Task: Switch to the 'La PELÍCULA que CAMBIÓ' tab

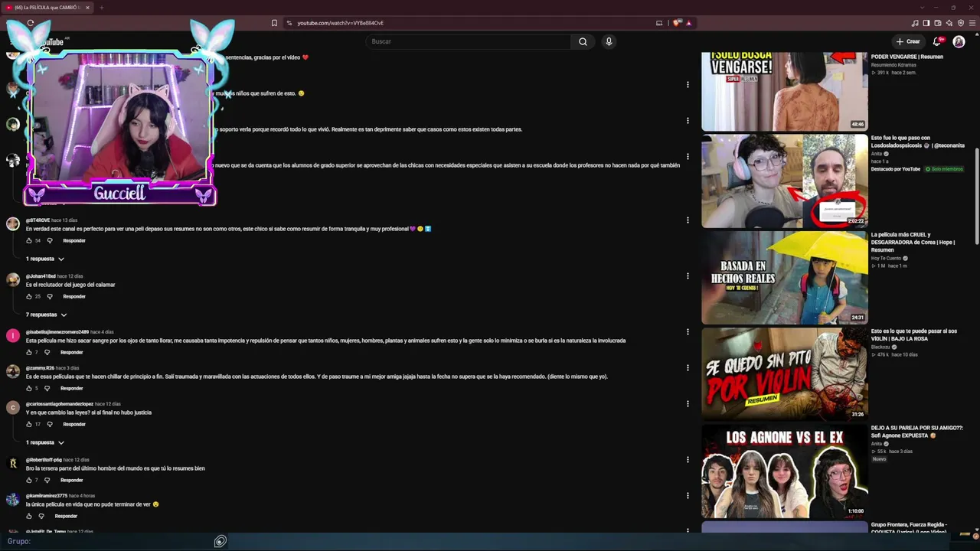Action: point(47,8)
